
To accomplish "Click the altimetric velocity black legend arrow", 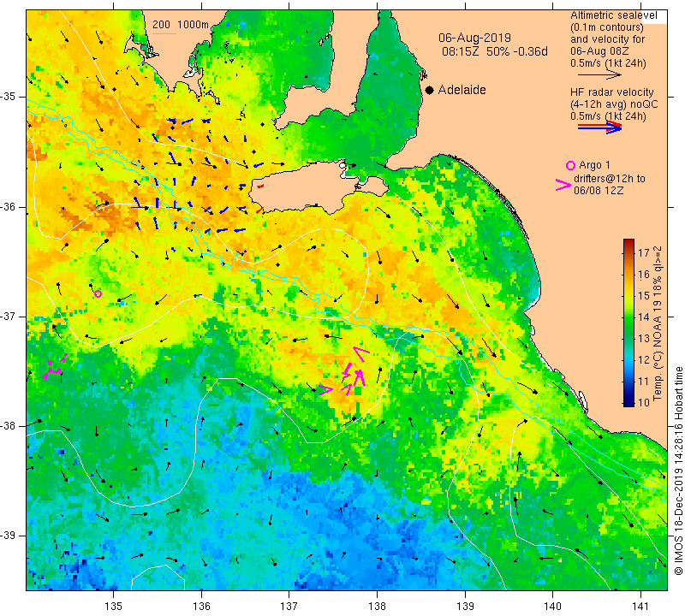I will (x=599, y=75).
